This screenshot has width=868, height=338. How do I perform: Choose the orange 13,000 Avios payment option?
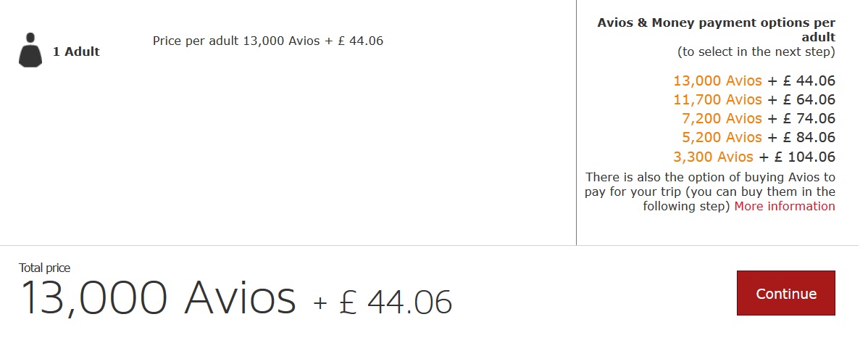(x=717, y=81)
